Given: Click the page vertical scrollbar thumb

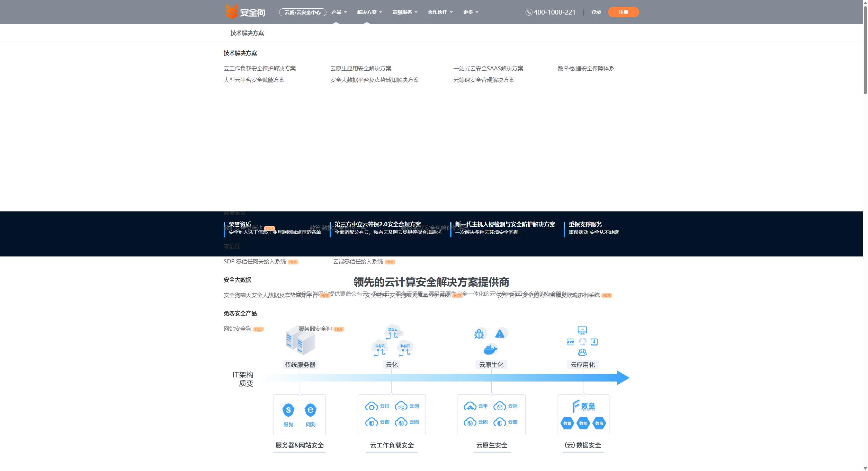Looking at the screenshot, I should coord(865,50).
